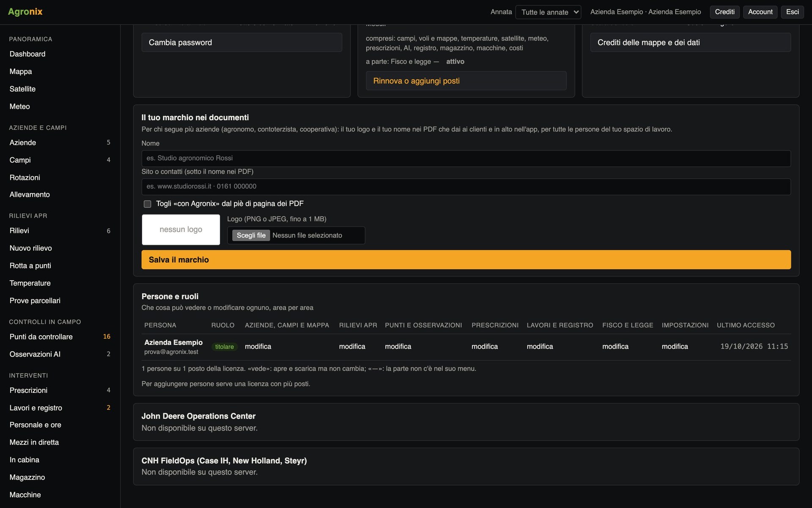Open Temperature in the sidebar

[60, 283]
